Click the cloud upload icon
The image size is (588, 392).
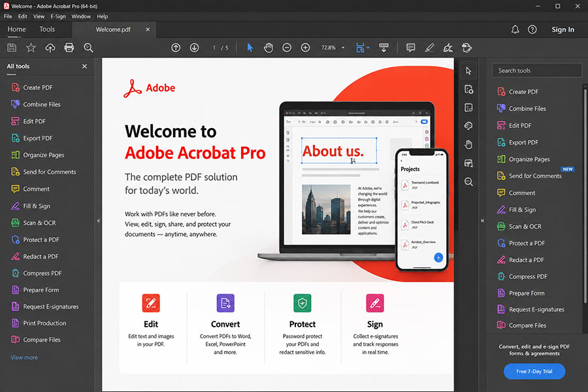click(50, 48)
